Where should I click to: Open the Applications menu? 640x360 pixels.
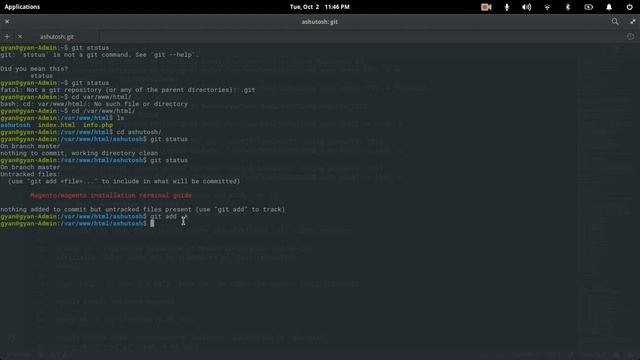click(x=22, y=7)
